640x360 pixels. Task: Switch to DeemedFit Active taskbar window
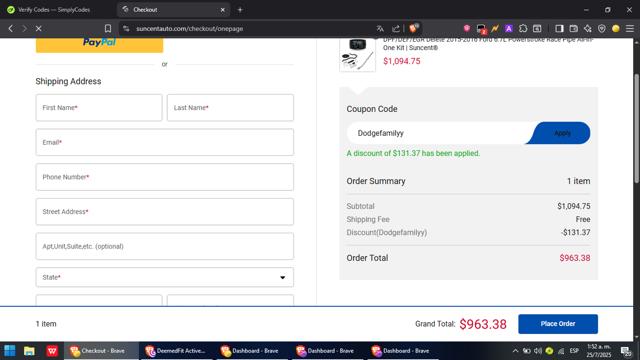point(176,351)
